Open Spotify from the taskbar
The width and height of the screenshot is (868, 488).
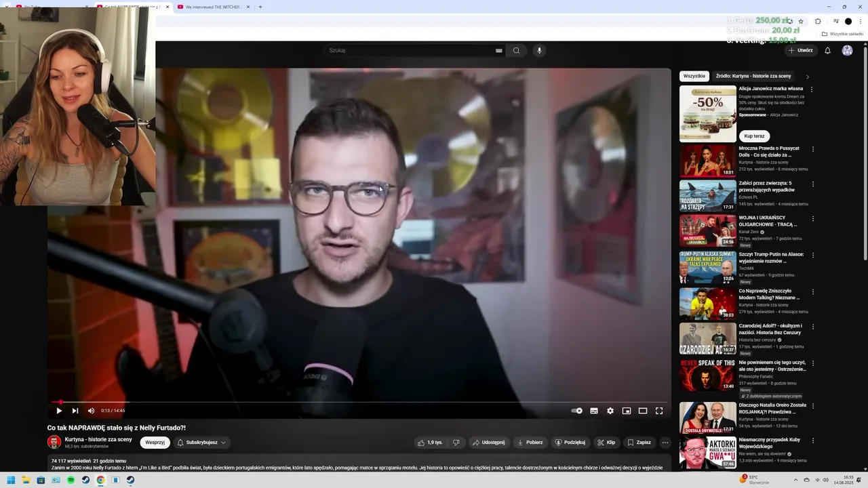coord(71,480)
